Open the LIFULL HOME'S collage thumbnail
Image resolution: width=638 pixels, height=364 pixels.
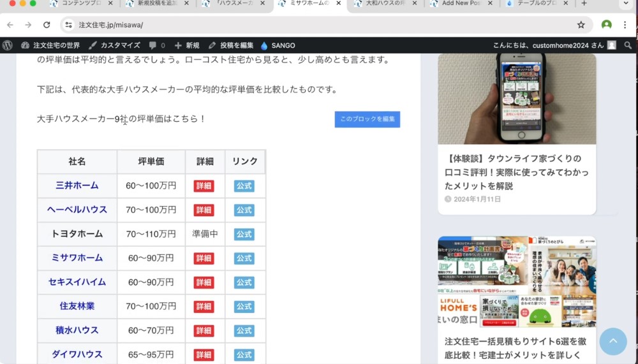point(517,282)
